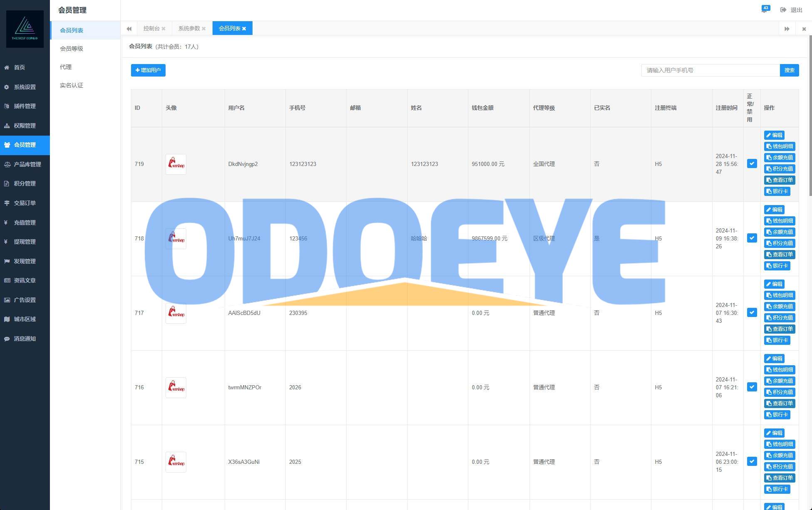
Task: Open 积分充值 for user 716
Action: 780,392
